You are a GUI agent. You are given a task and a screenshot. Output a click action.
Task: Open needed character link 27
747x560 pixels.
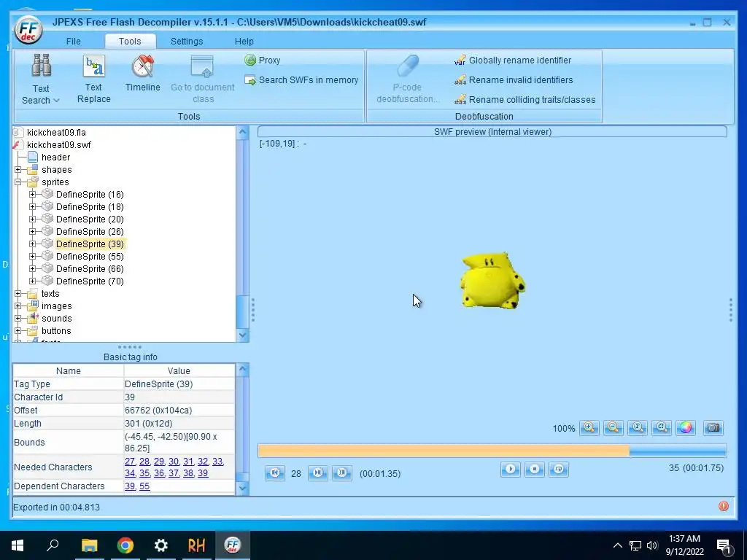click(130, 462)
